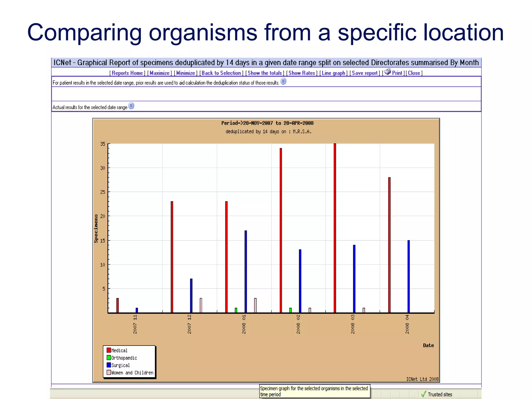
Task: Click the Close report link
Action: click(x=414, y=73)
